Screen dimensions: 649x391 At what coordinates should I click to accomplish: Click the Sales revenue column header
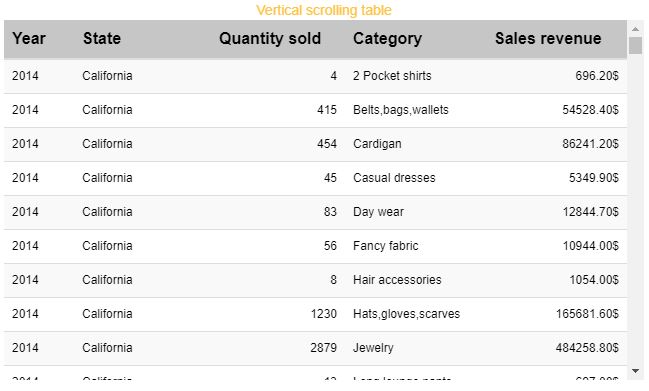point(548,38)
